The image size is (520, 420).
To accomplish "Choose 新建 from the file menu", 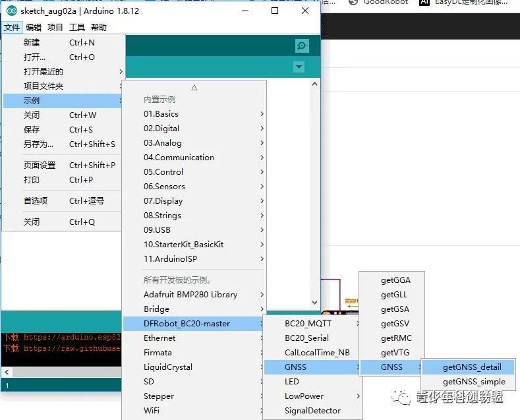I will (x=64, y=42).
